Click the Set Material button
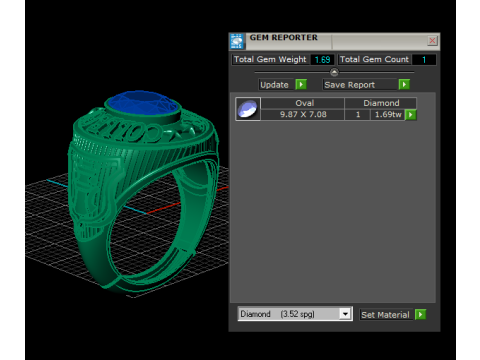Screen dimensions: 480x360 click(x=386, y=315)
